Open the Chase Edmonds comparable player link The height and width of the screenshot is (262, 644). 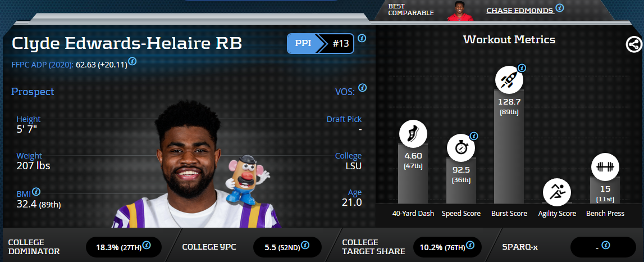point(520,11)
